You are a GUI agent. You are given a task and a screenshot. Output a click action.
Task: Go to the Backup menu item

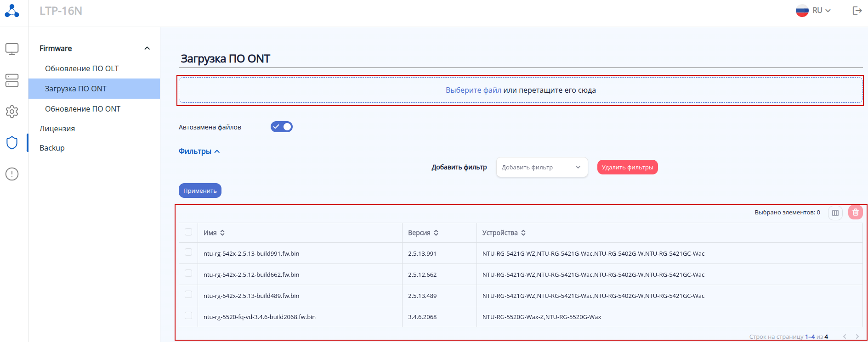(52, 148)
